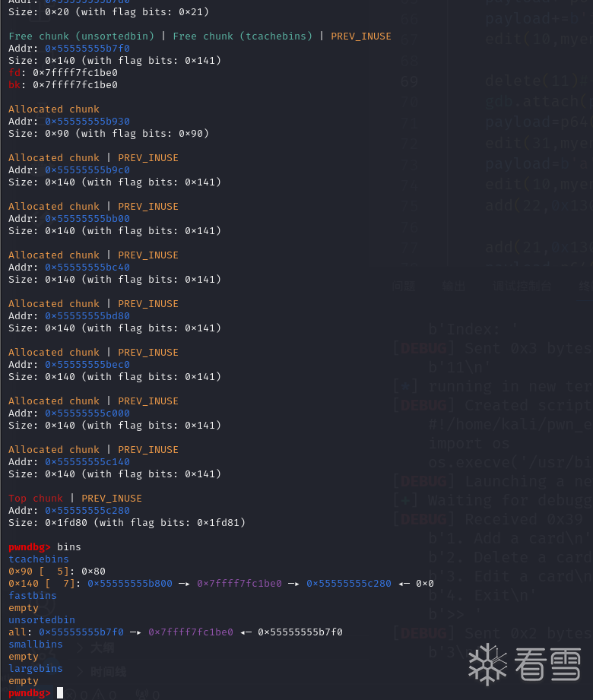Click Top chunk address 0x55555555c280
The height and width of the screenshot is (700, 593).
(x=87, y=511)
